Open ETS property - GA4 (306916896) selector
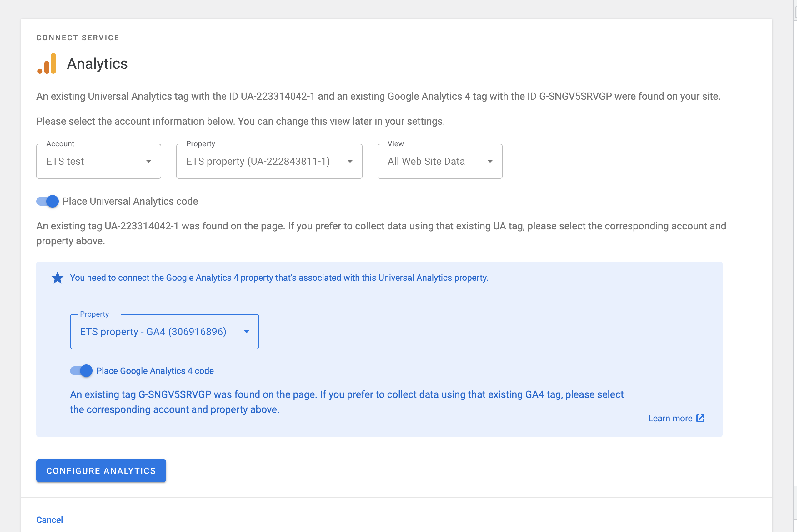This screenshot has height=532, width=797. tap(153, 331)
